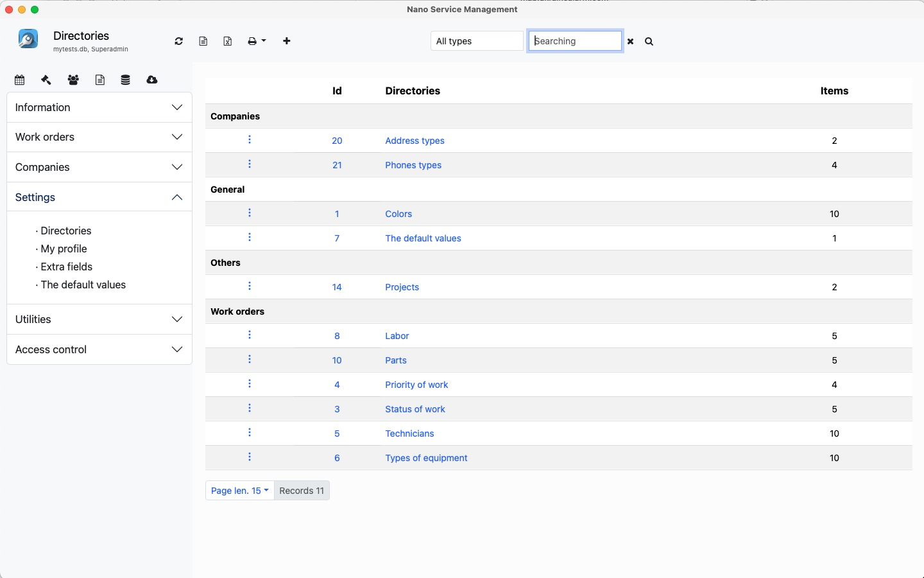
Task: Open the Technicians directory link
Action: pyautogui.click(x=409, y=433)
